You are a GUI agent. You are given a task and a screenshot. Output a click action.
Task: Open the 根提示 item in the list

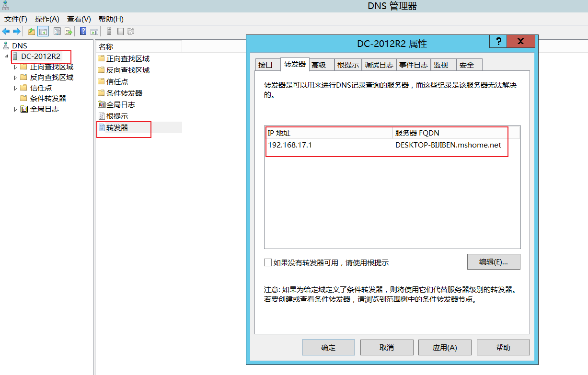pyautogui.click(x=117, y=116)
